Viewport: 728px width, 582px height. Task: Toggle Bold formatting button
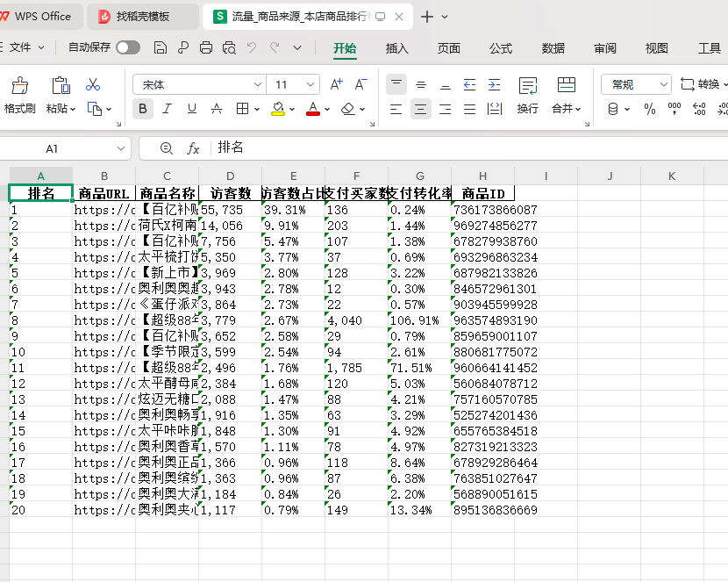coord(143,109)
